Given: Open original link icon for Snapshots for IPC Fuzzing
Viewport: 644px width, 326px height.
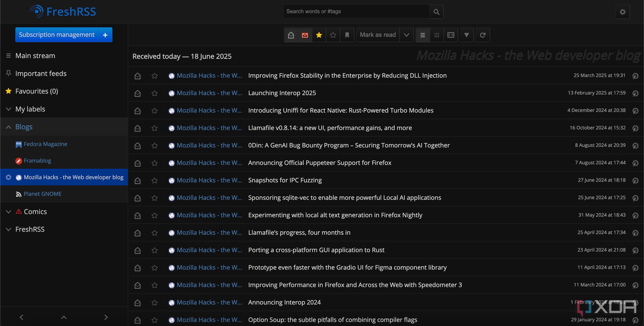Looking at the screenshot, I should pos(635,180).
